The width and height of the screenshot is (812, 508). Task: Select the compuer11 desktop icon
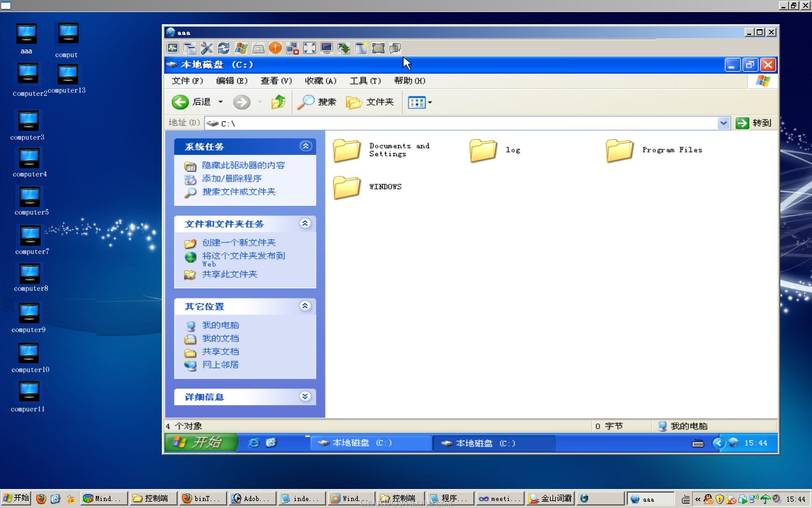[x=28, y=398]
